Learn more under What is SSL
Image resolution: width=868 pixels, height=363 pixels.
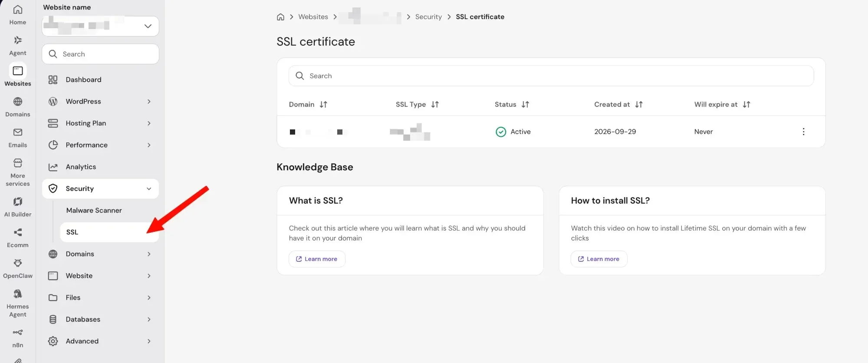click(x=317, y=259)
